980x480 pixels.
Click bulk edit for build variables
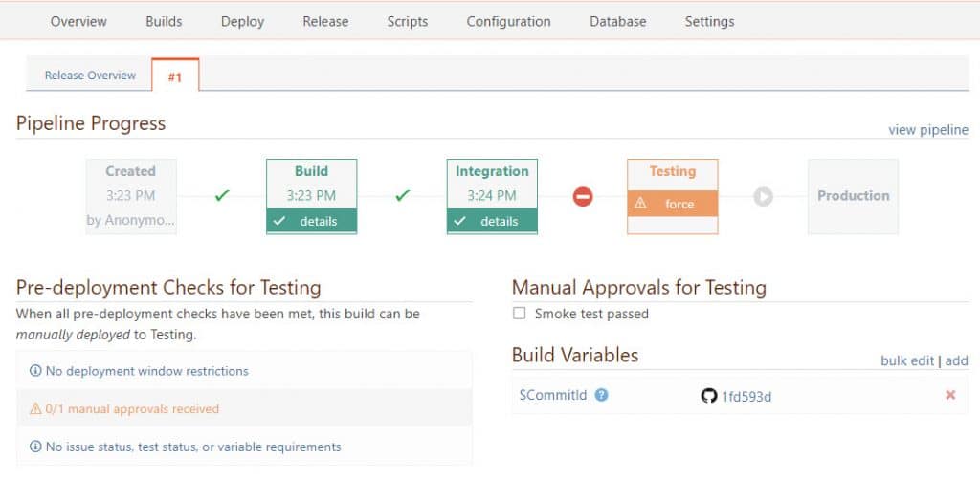tap(907, 360)
